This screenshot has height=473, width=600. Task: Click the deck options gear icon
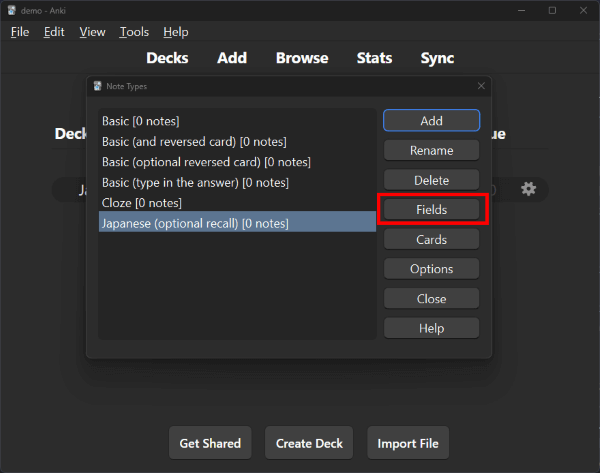pos(528,189)
